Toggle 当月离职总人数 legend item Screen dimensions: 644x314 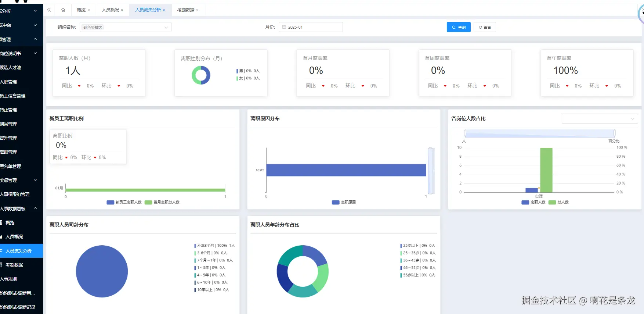[162, 202]
